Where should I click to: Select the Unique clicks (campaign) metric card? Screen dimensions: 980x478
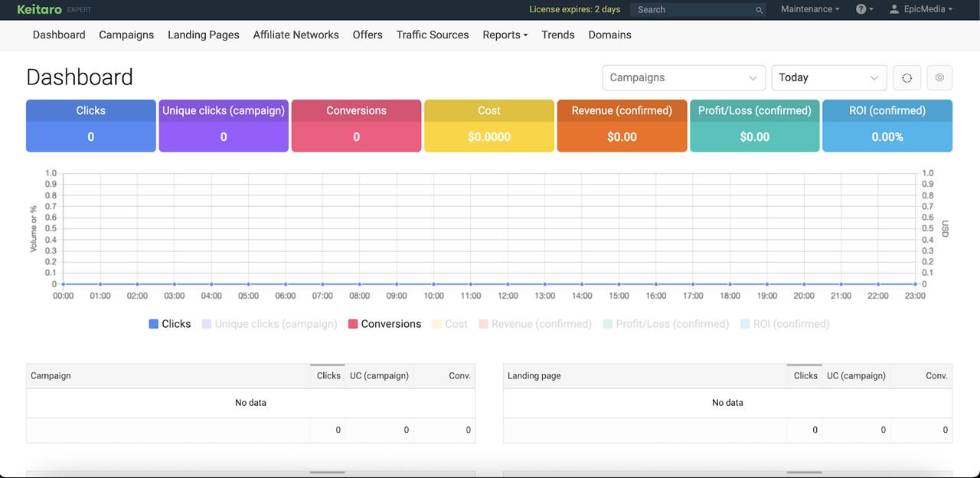coord(224,126)
